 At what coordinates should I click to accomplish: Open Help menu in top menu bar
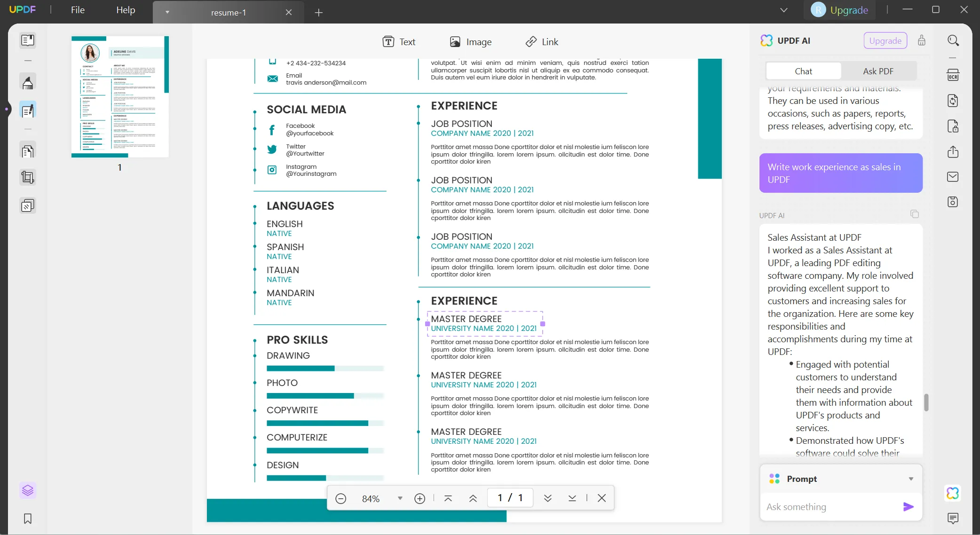pos(125,9)
